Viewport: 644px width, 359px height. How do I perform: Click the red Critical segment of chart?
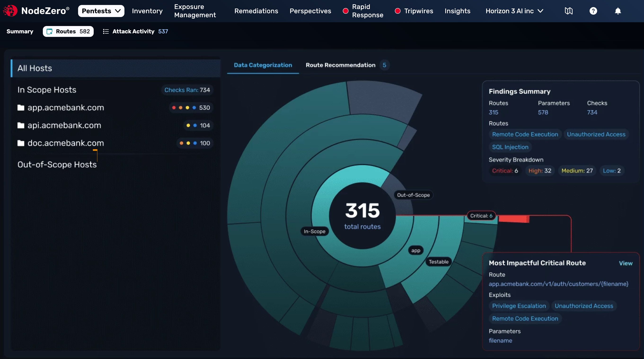[x=514, y=219]
